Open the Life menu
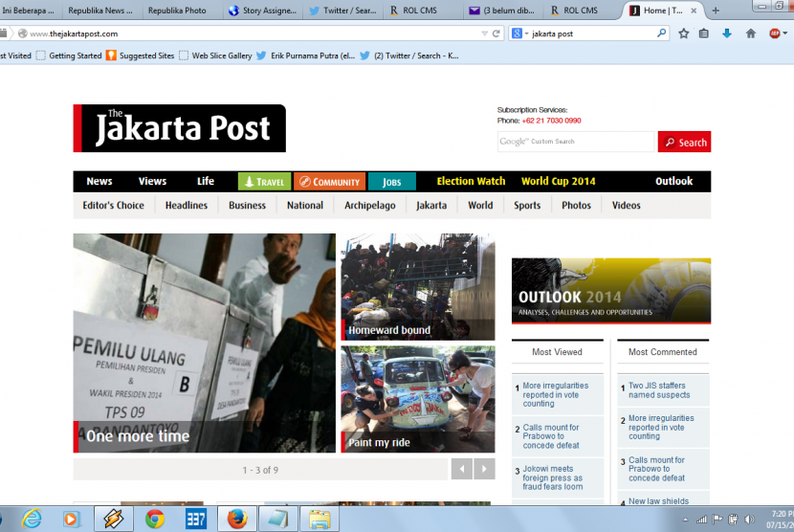 (x=206, y=182)
